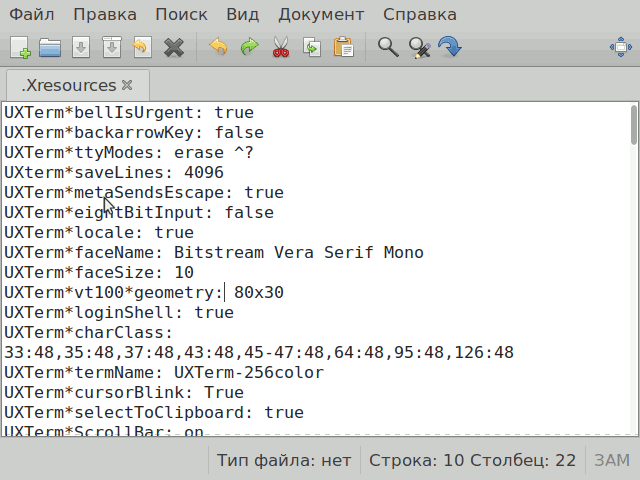Click the '80x30' geometry value
The height and width of the screenshot is (480, 640).
pos(259,293)
